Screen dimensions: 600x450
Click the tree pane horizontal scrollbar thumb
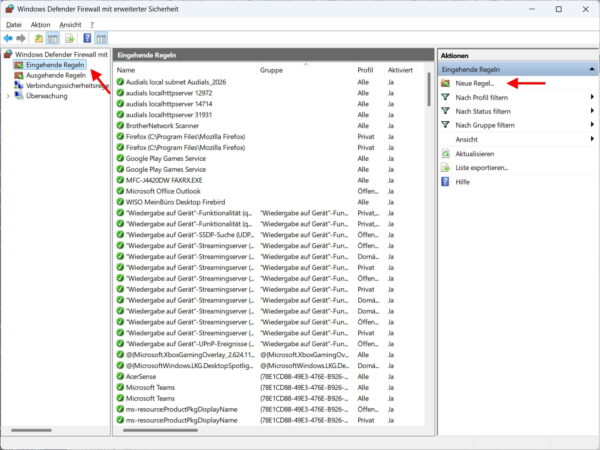click(31, 430)
